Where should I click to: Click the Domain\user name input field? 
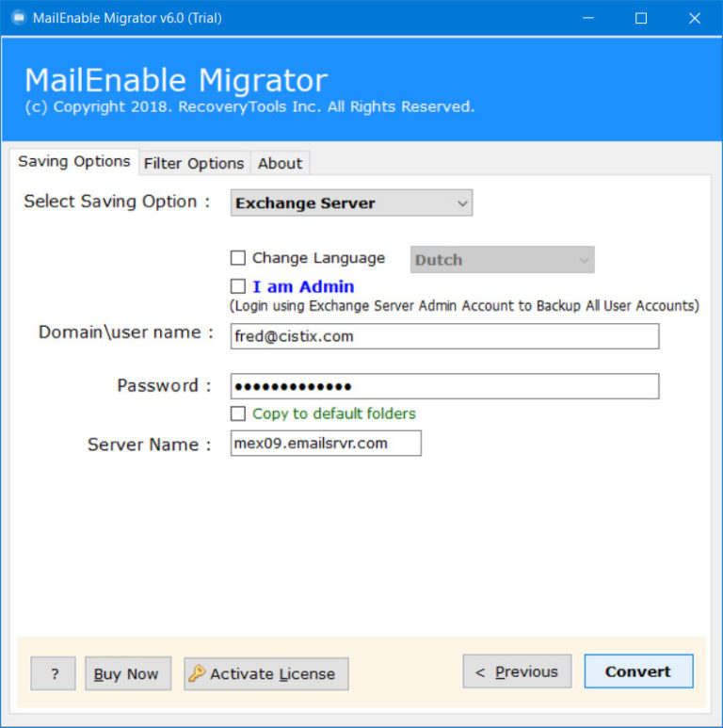(444, 336)
